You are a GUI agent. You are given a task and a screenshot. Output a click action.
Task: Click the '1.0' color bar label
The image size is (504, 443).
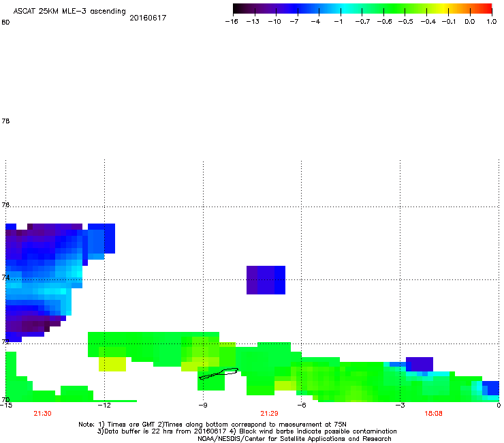[492, 22]
